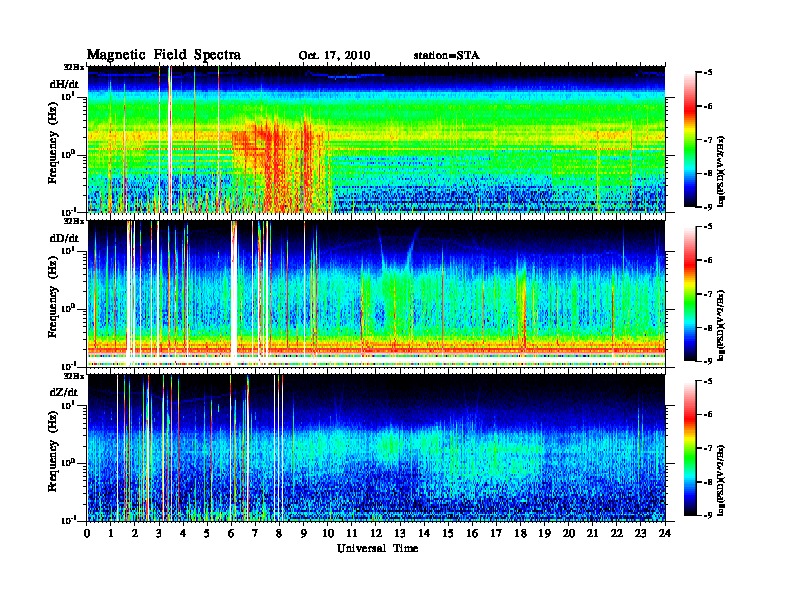792x612 pixels.
Task: Click the dZ/dt color bar
Action: tap(689, 448)
